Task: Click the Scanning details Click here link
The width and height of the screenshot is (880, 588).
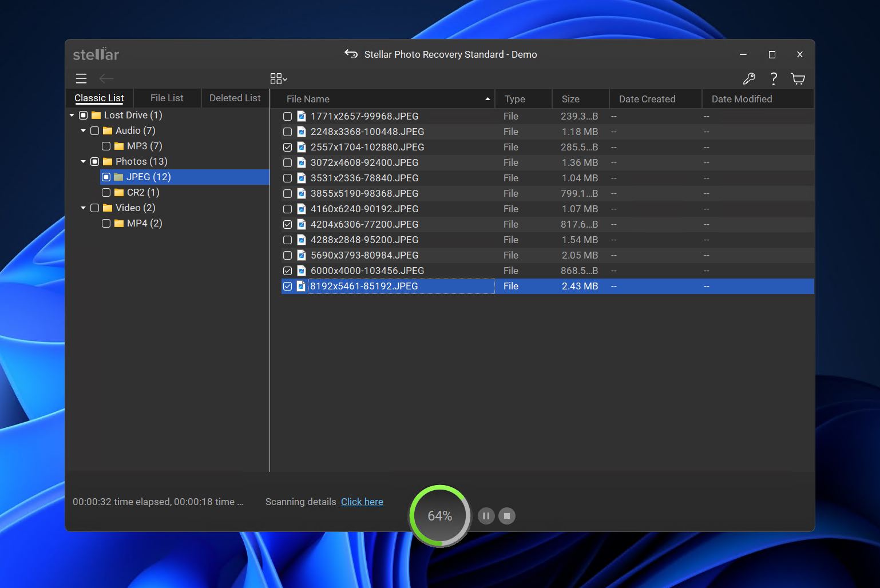Action: [x=362, y=502]
